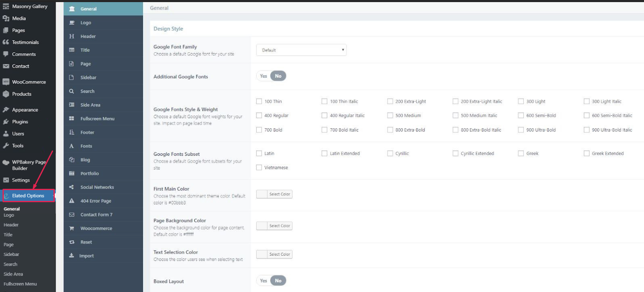Toggle the Boxed Layout switch

[x=271, y=281]
